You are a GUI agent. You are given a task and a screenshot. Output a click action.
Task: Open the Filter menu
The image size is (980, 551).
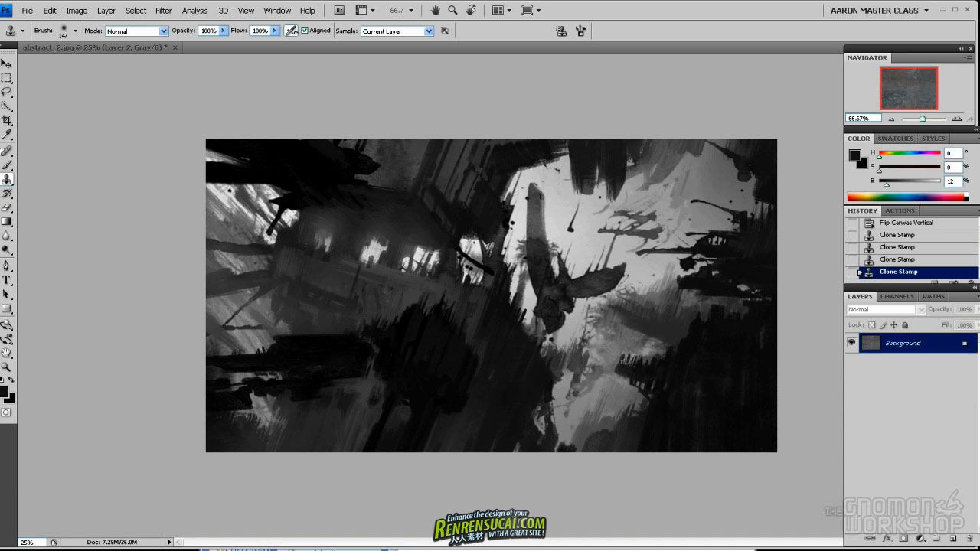(x=163, y=11)
